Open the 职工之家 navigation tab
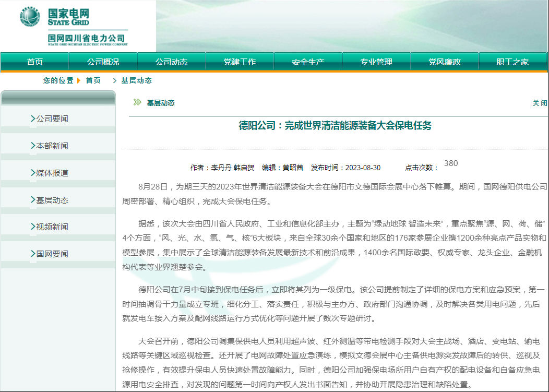This screenshot has width=549, height=392. click(x=512, y=62)
